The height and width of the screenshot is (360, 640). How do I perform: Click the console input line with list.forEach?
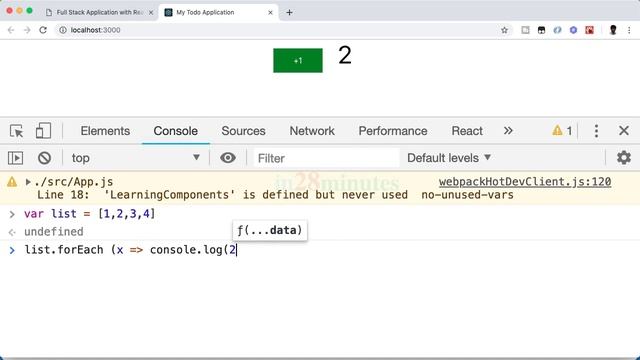(320, 250)
